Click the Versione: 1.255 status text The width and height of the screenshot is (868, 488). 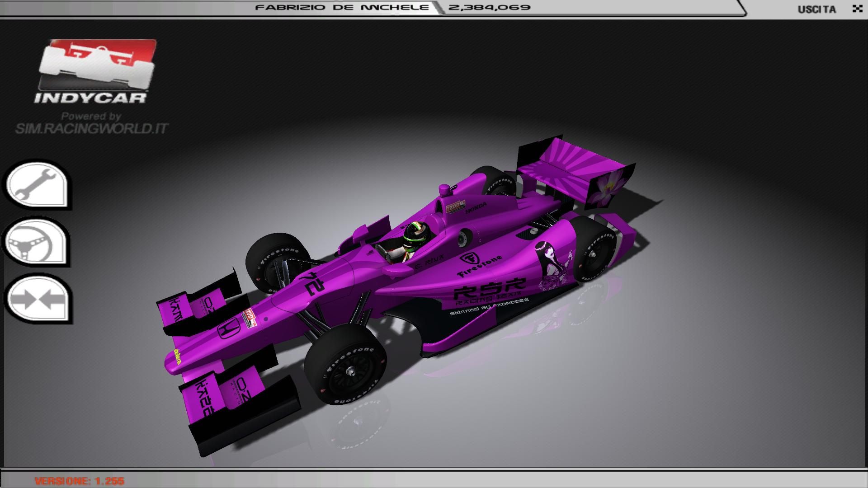pyautogui.click(x=80, y=481)
